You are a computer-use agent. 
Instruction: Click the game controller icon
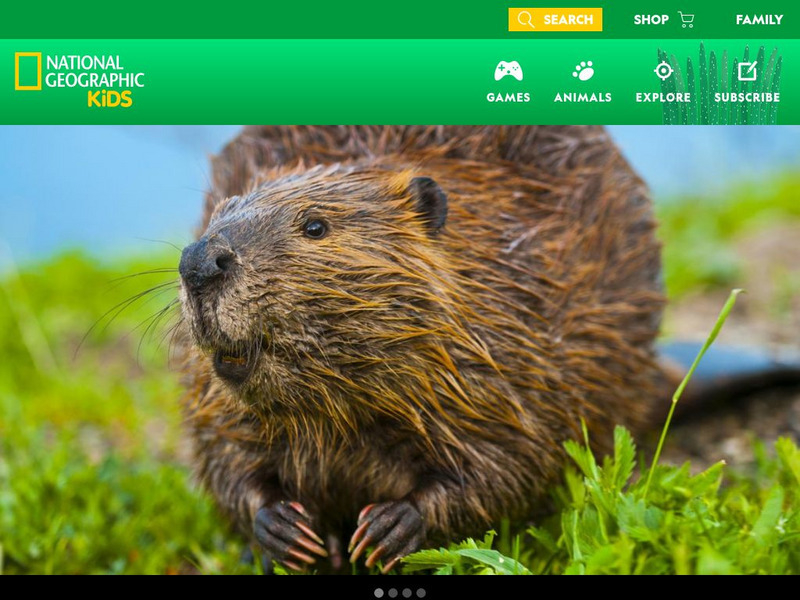click(508, 71)
